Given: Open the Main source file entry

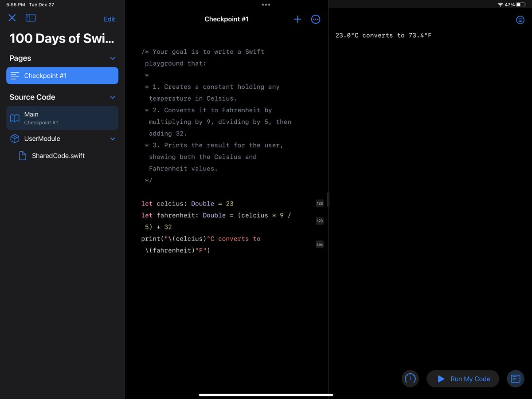Looking at the screenshot, I should coord(62,118).
